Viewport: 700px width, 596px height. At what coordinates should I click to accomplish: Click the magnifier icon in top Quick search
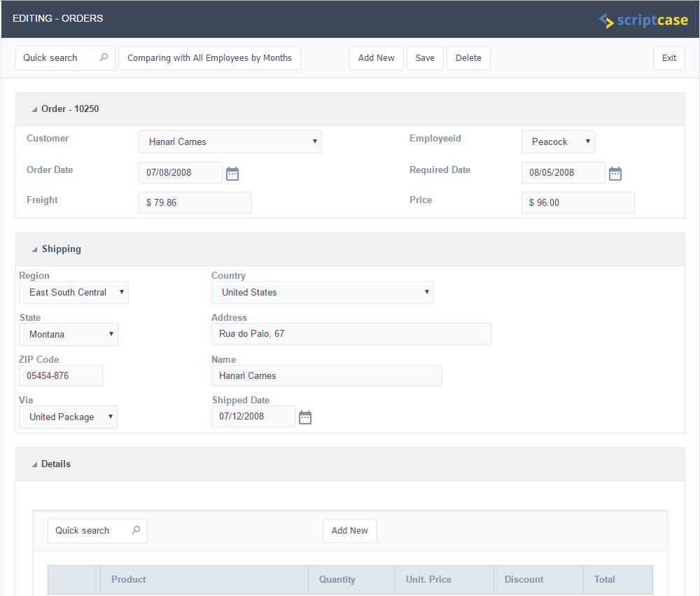coord(104,57)
